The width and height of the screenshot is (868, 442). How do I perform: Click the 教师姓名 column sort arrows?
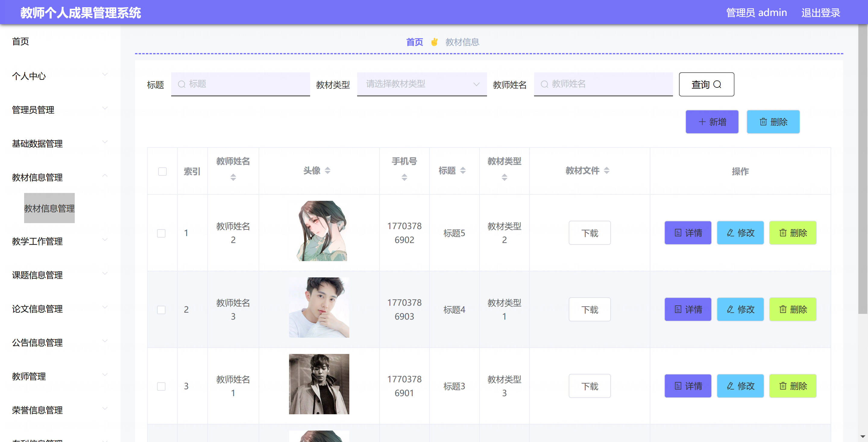233,177
